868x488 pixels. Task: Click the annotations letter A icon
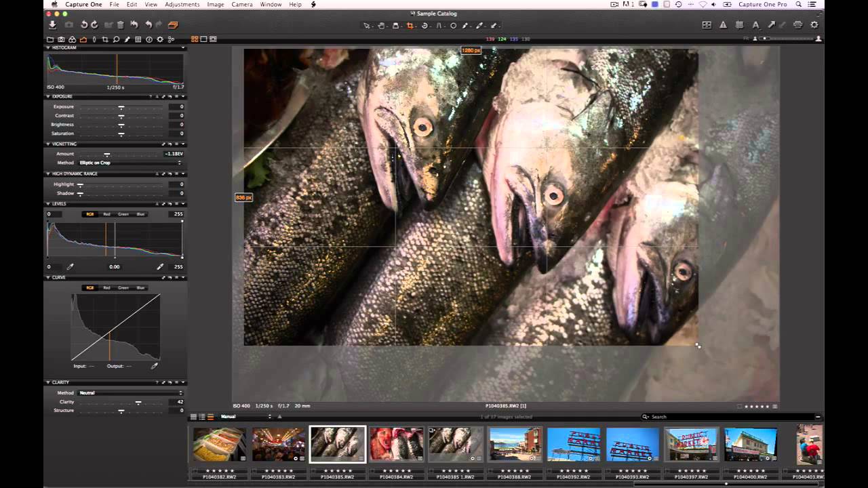coord(755,25)
